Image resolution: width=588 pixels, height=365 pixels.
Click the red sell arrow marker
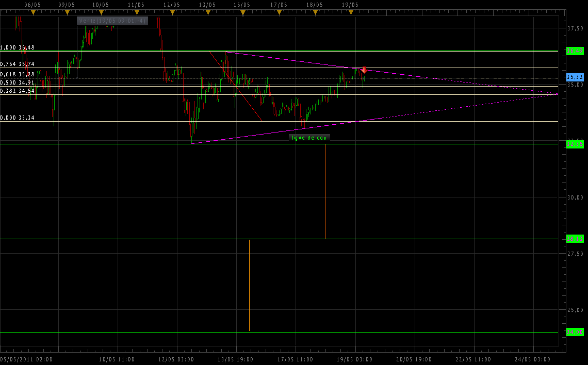click(364, 70)
